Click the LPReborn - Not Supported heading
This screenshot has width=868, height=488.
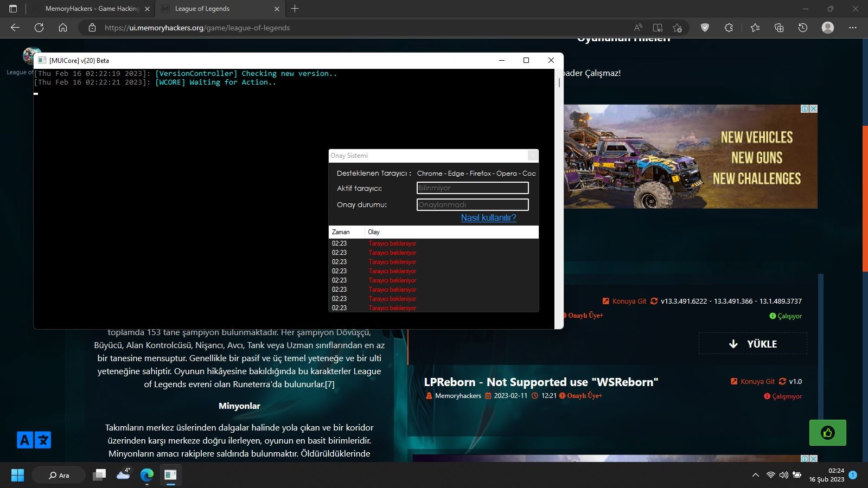[541, 382]
